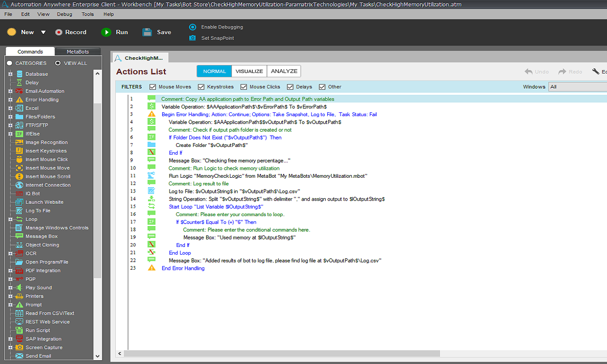Click the green Run play icon
607x364 pixels.
point(106,32)
